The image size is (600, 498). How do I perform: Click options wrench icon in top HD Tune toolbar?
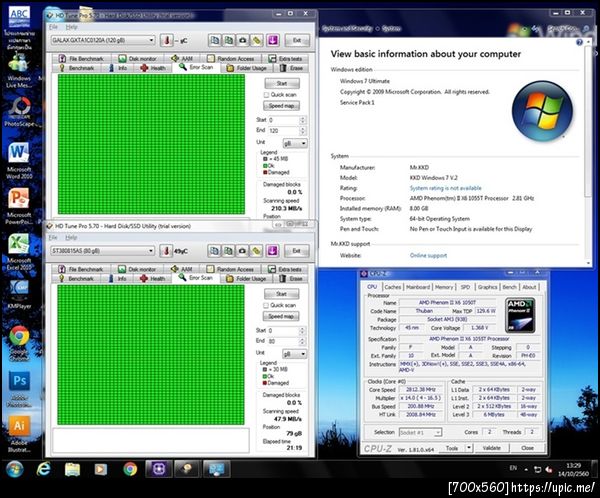[x=257, y=40]
